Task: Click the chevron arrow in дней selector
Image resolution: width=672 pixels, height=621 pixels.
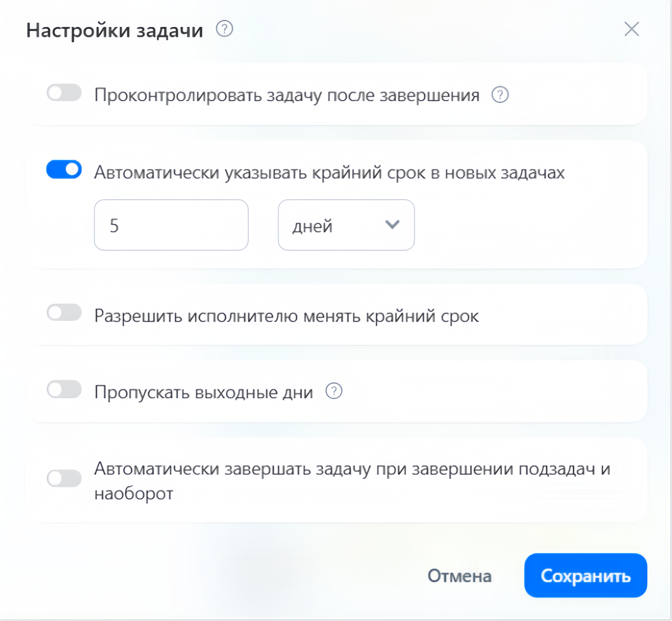Action: click(392, 224)
